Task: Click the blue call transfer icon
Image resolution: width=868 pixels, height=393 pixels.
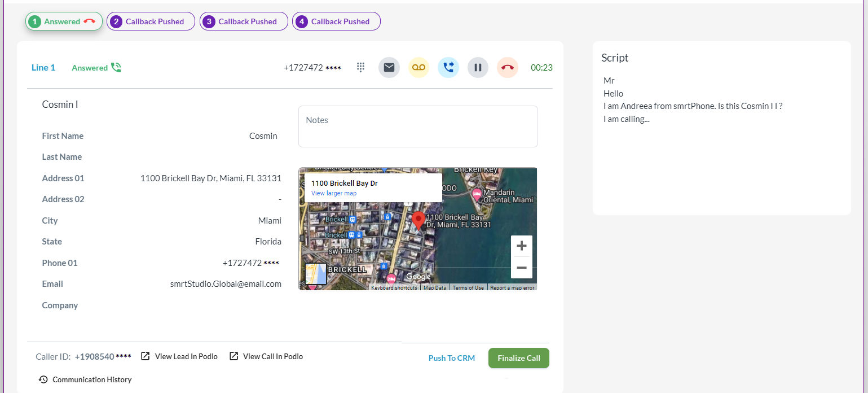Action: point(448,68)
